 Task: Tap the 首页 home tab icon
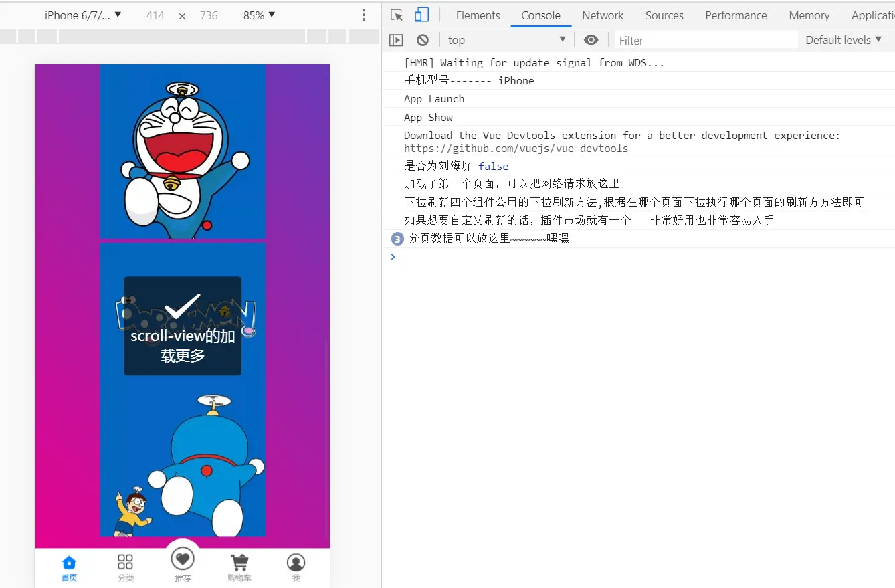point(69,563)
